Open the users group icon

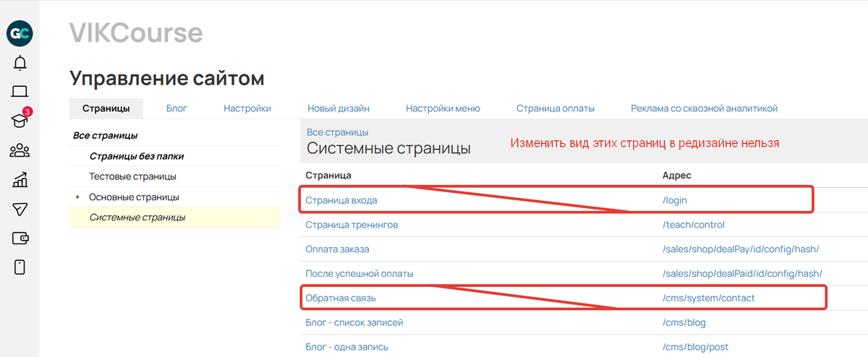(20, 151)
